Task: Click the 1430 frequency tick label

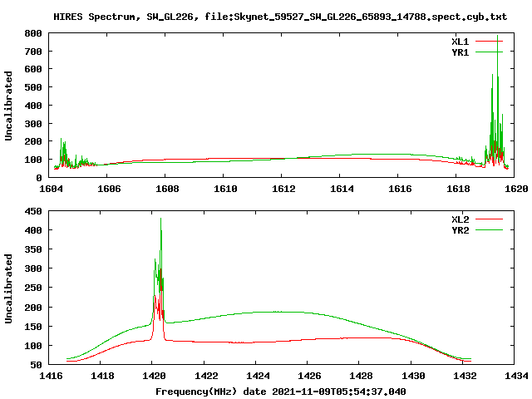Action: [413, 376]
